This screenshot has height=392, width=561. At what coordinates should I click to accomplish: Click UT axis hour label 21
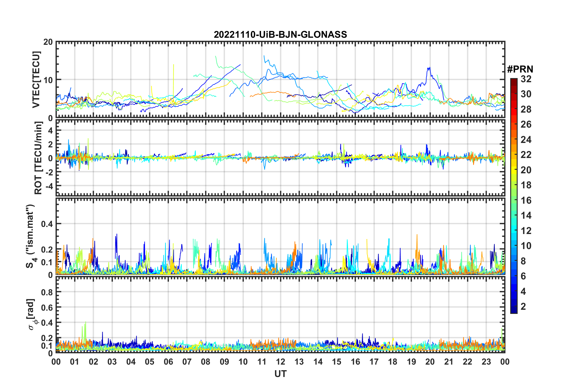click(x=449, y=362)
